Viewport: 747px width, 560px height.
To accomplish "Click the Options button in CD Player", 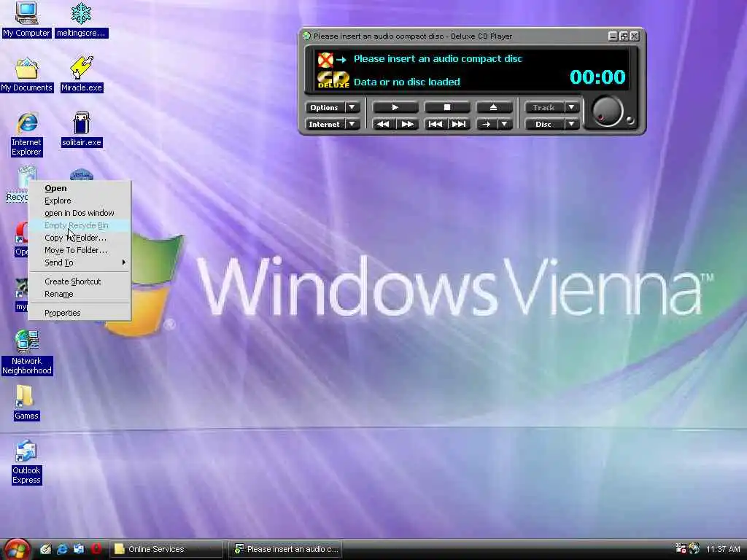I will [x=325, y=108].
